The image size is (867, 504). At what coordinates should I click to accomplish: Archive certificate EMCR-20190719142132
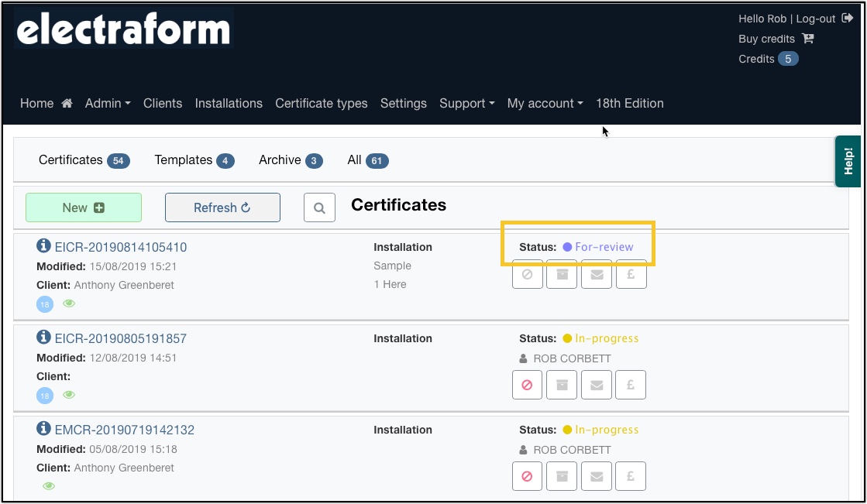pyautogui.click(x=562, y=476)
